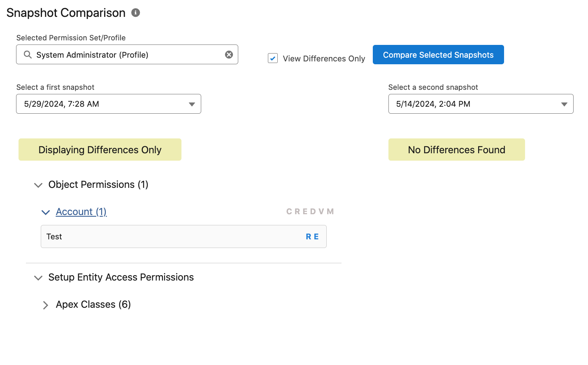
Task: Click the info icon beside Snapshot Comparison
Action: 135,13
